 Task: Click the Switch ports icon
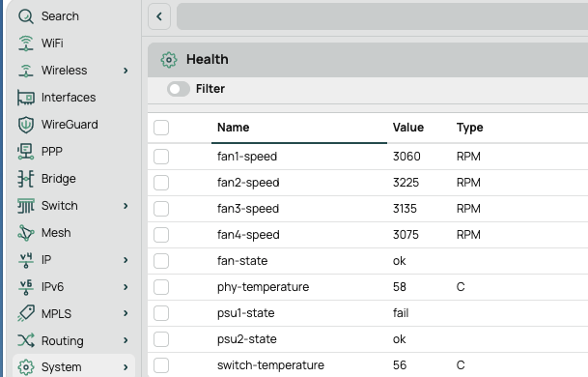(x=26, y=206)
